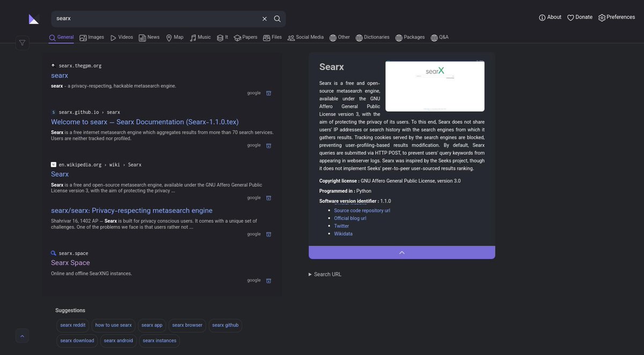This screenshot has height=355, width=644.
Task: Switch to the News tab
Action: [x=149, y=38]
